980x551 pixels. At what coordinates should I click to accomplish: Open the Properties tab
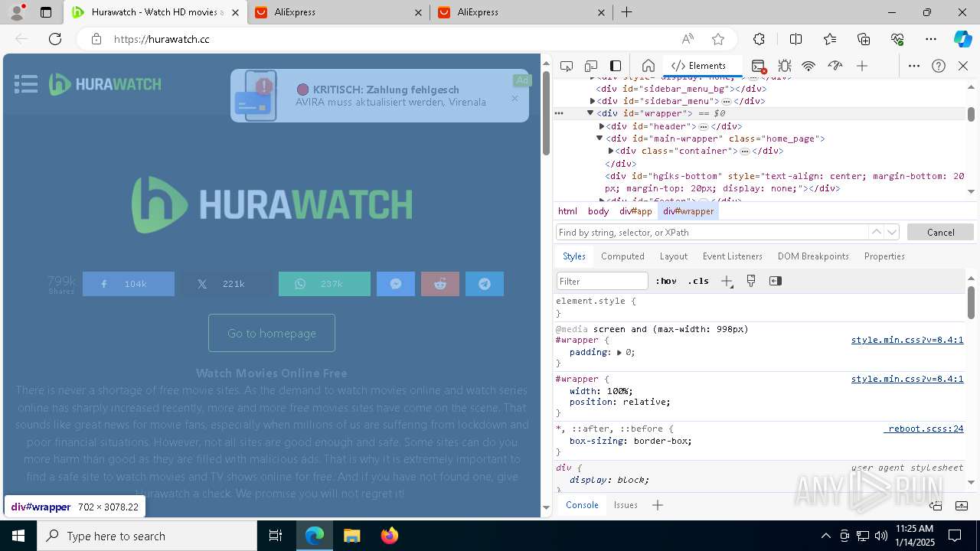[x=884, y=256]
